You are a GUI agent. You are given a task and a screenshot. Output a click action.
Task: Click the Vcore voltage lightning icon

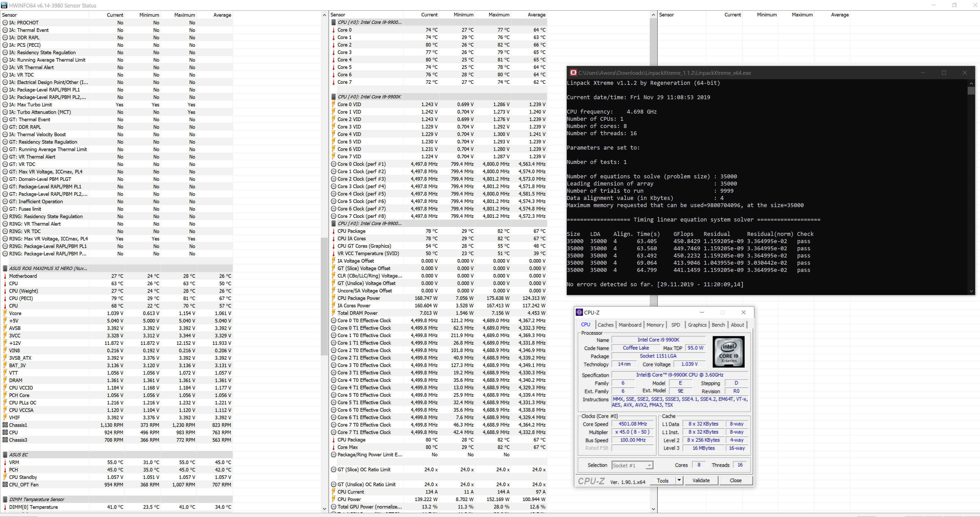pyautogui.click(x=5, y=313)
